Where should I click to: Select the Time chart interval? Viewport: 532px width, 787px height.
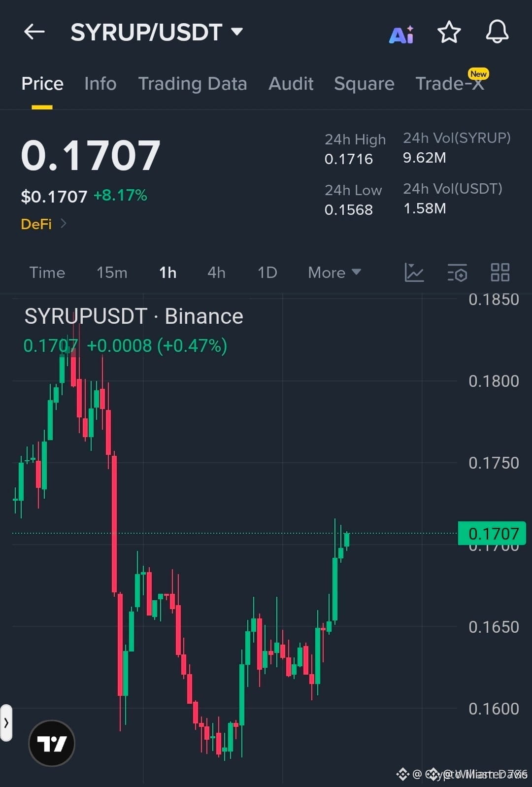47,273
